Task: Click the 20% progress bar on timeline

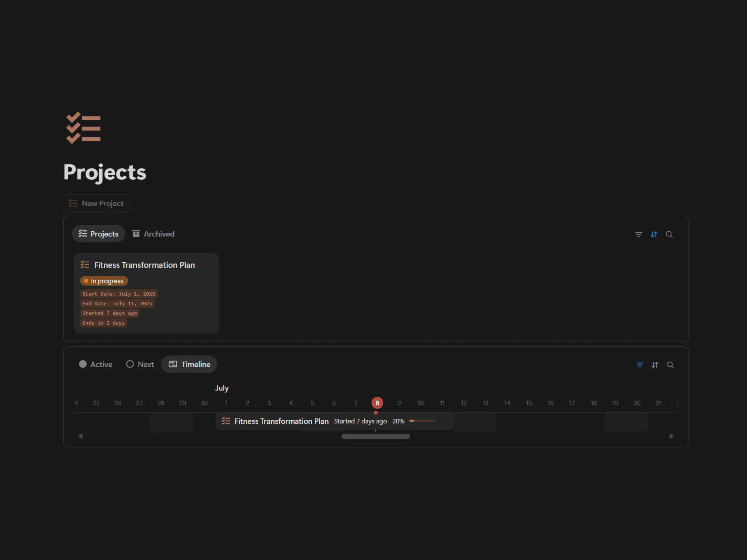Action: (422, 421)
